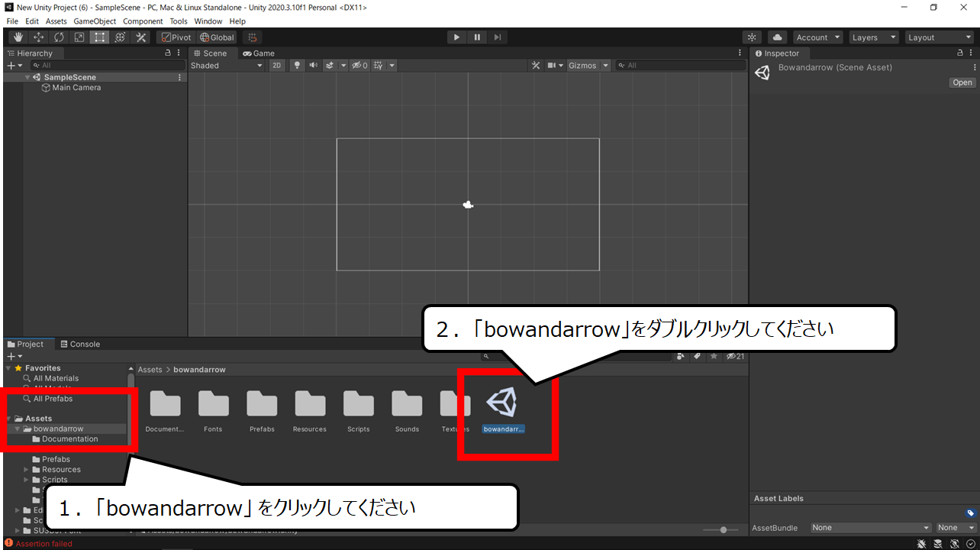The height and width of the screenshot is (550, 980).
Task: Toggle scene lighting bulb
Action: (298, 66)
